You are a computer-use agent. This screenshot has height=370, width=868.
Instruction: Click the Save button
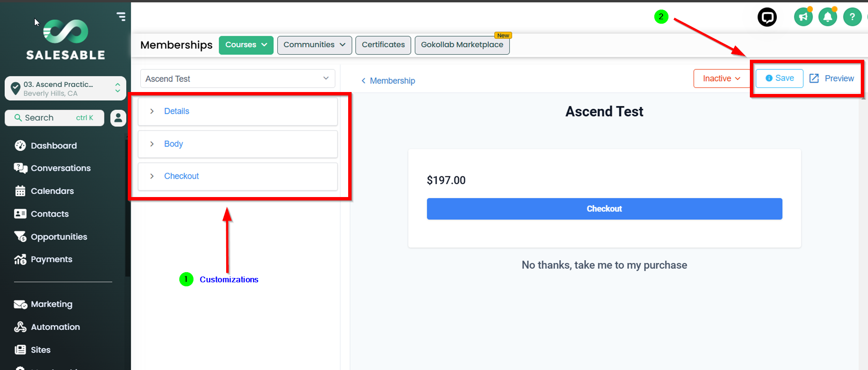click(x=779, y=78)
